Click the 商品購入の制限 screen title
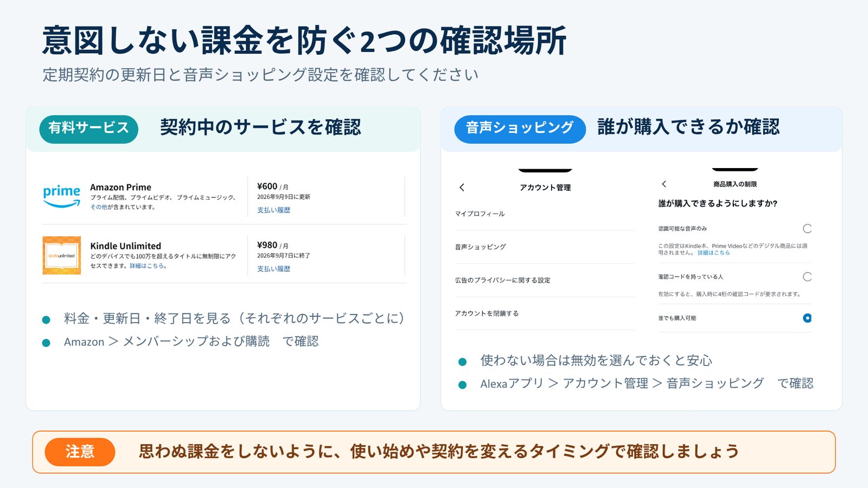868x488 pixels. click(x=735, y=184)
